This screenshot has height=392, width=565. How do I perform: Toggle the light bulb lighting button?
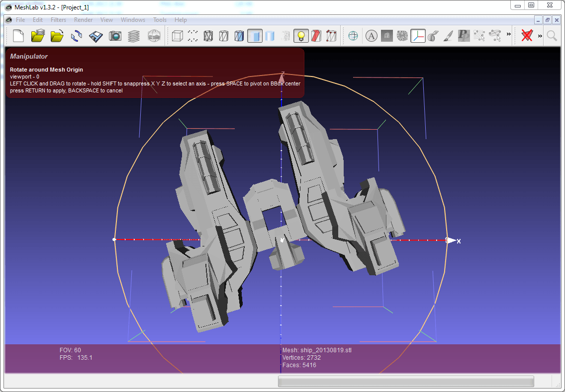point(300,36)
